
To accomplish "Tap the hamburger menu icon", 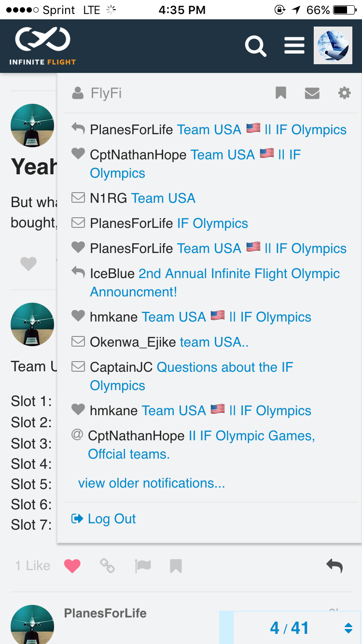I will [294, 46].
